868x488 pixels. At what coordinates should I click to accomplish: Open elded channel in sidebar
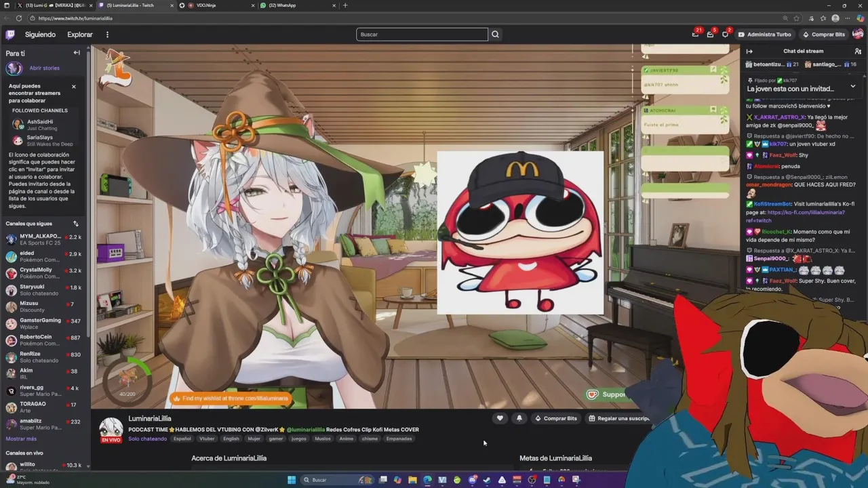click(45, 256)
